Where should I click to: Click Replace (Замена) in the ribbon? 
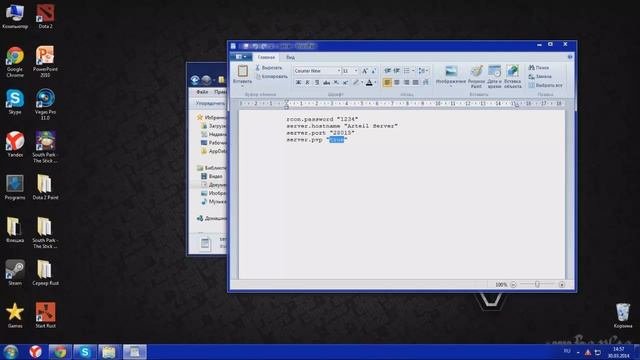point(540,76)
